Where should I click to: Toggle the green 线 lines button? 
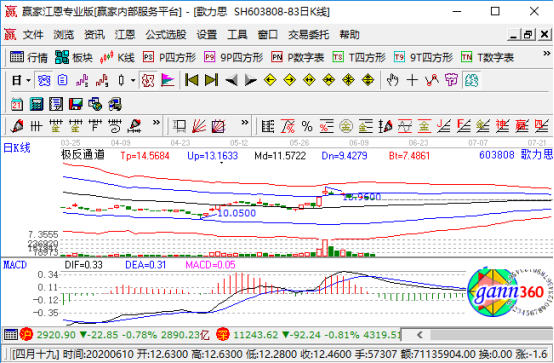tap(471, 80)
